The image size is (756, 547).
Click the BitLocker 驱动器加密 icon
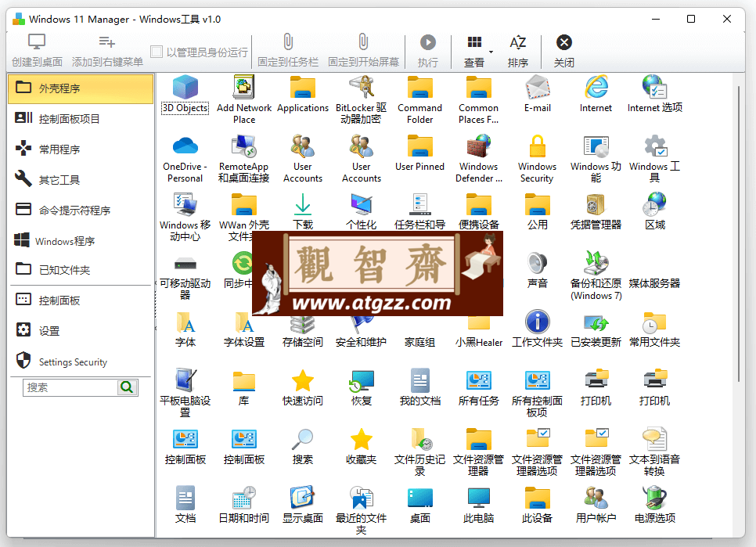(361, 88)
